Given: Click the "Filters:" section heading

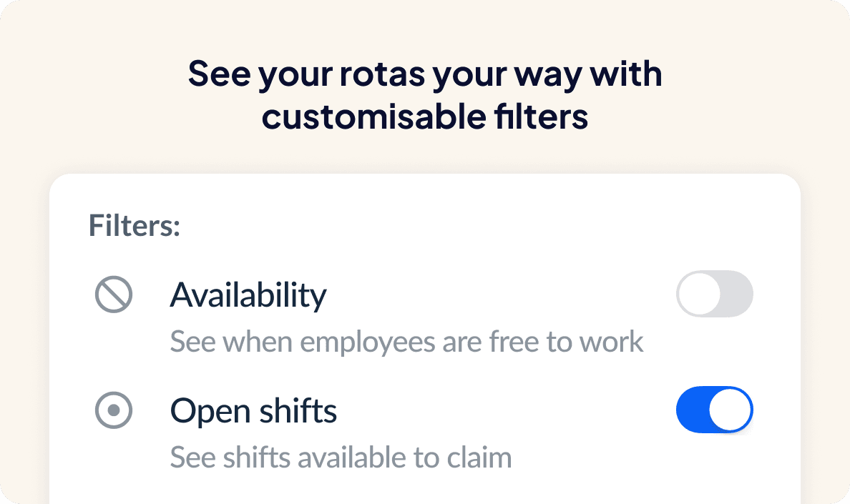Looking at the screenshot, I should pyautogui.click(x=135, y=226).
